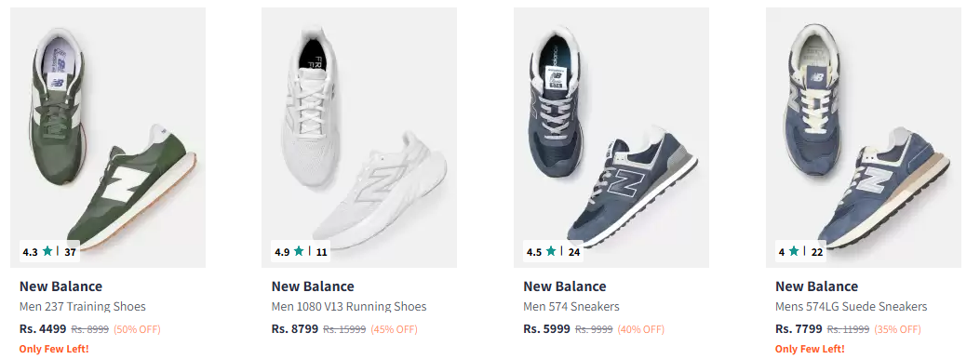
Task: Click the Men 1080 V13 Running Shoes title
Action: (349, 307)
